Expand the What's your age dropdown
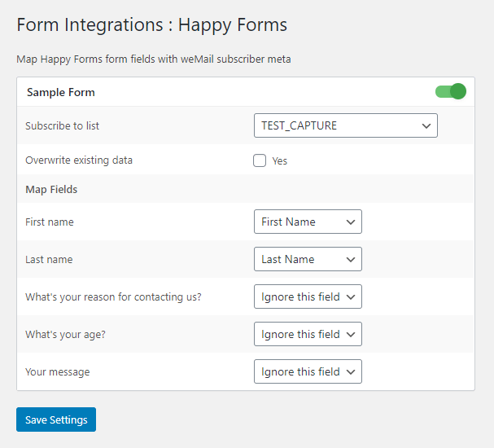Viewport: 494px width, 448px height. click(308, 334)
